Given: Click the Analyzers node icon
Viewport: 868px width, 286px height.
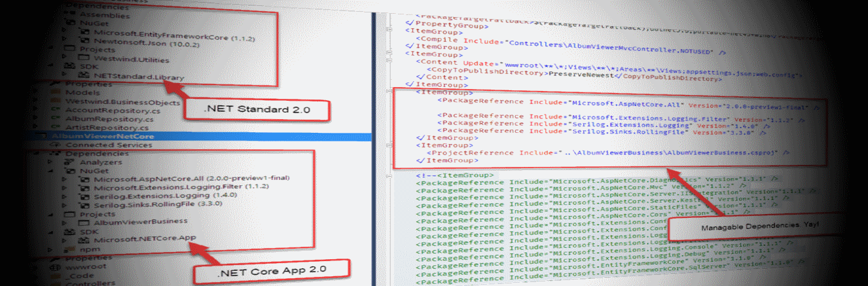Looking at the screenshot, I should pos(70,162).
